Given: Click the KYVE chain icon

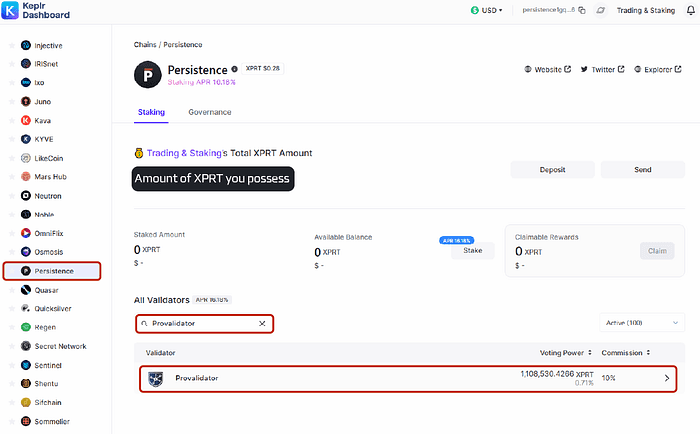Looking at the screenshot, I should tap(26, 139).
